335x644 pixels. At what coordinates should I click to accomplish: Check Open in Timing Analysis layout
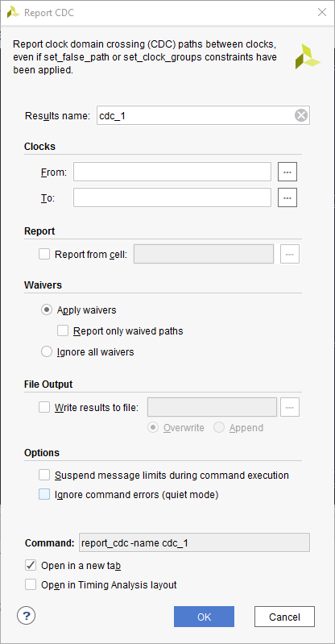click(31, 585)
